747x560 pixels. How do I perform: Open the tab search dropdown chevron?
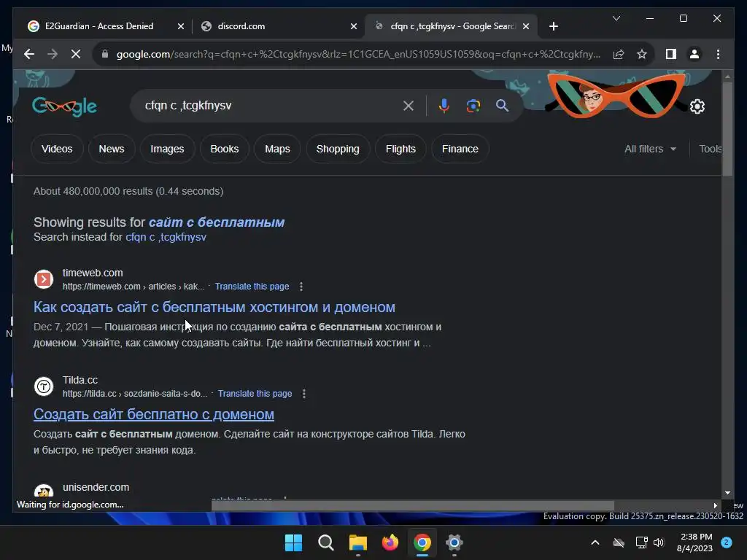tap(616, 18)
